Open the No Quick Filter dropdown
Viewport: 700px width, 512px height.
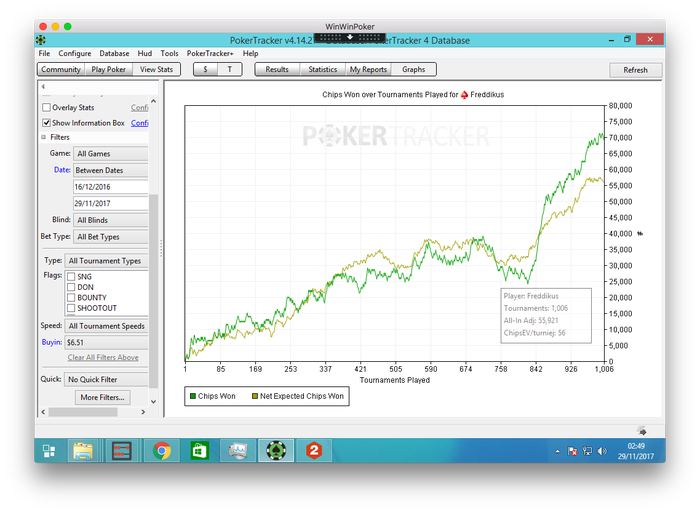[x=106, y=379]
